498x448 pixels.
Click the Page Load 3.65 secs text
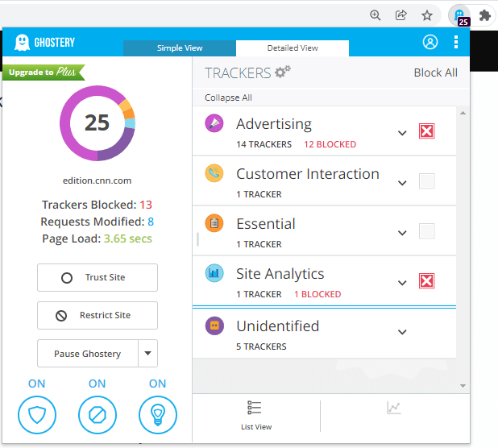[97, 239]
